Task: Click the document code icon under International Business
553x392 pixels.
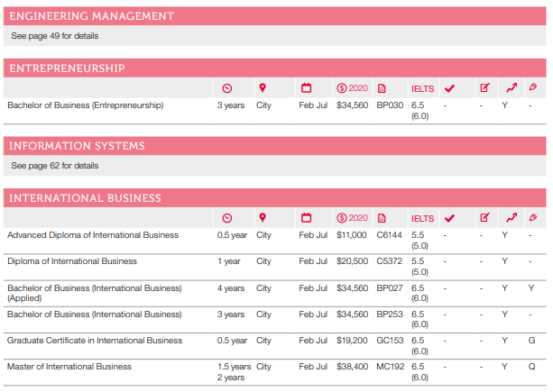Action: [x=382, y=218]
